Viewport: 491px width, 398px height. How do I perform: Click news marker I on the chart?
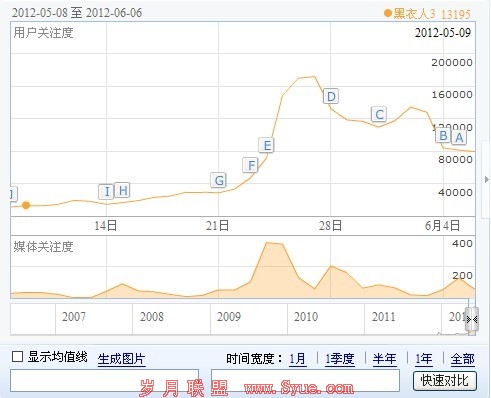(x=106, y=192)
